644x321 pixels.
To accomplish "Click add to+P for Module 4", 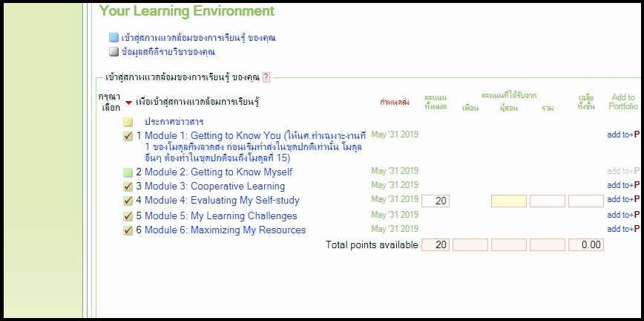I will click(622, 199).
